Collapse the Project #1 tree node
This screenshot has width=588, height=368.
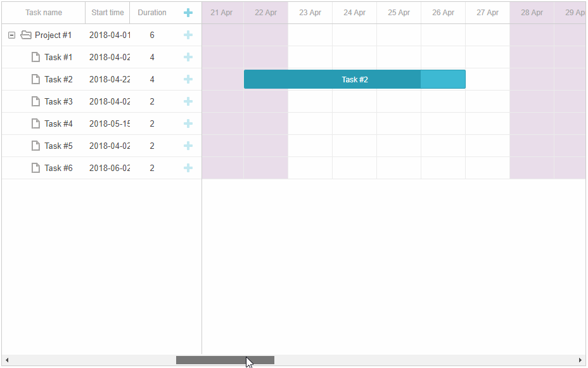(11, 35)
